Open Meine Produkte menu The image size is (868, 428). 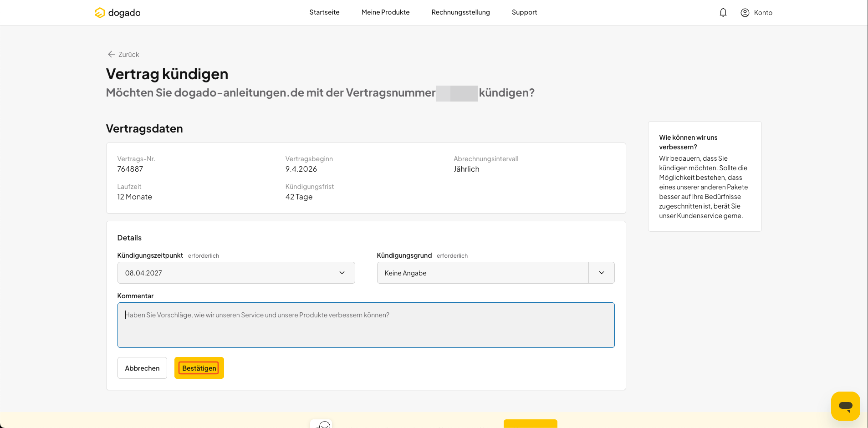pyautogui.click(x=385, y=12)
